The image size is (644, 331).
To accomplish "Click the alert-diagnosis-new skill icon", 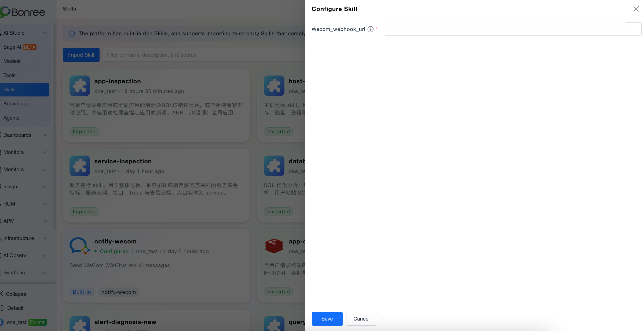I will click(x=80, y=324).
